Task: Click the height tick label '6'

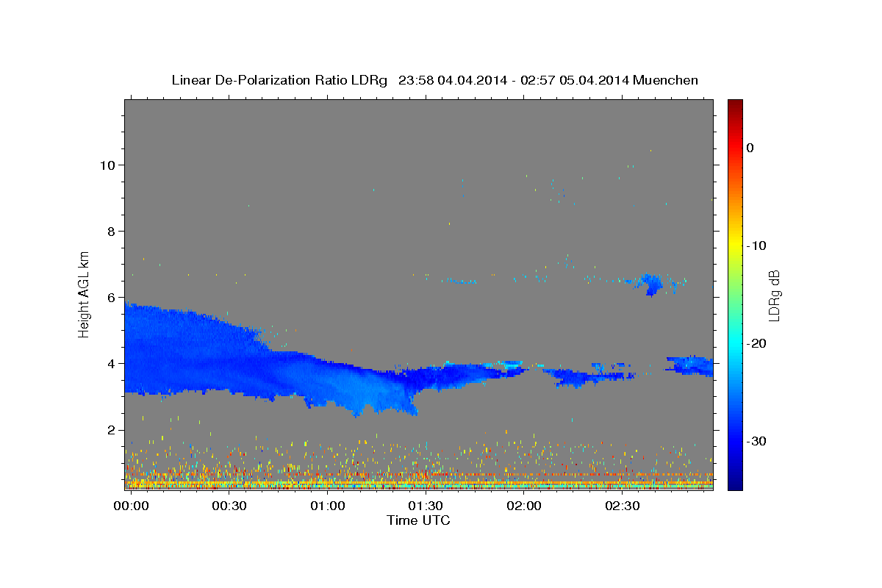Action: point(110,297)
